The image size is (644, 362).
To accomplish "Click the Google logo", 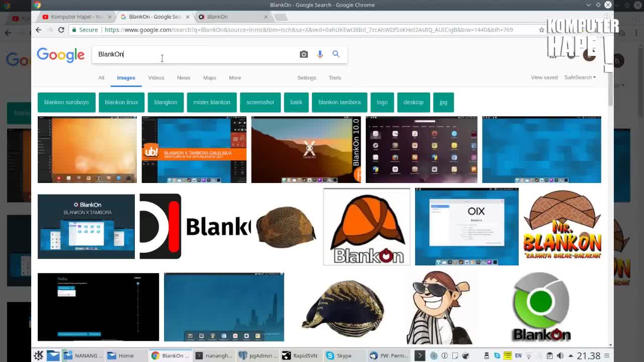I will tap(60, 55).
